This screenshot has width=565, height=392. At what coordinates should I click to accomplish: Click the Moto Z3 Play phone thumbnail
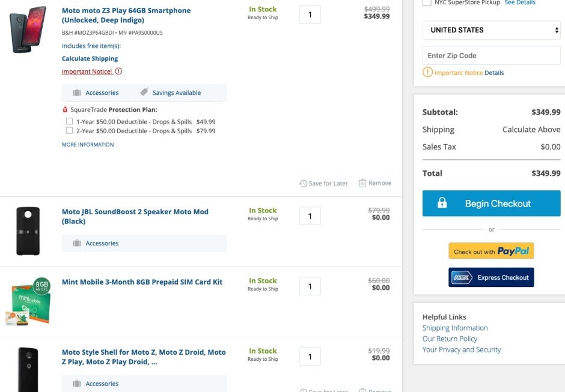point(28,29)
